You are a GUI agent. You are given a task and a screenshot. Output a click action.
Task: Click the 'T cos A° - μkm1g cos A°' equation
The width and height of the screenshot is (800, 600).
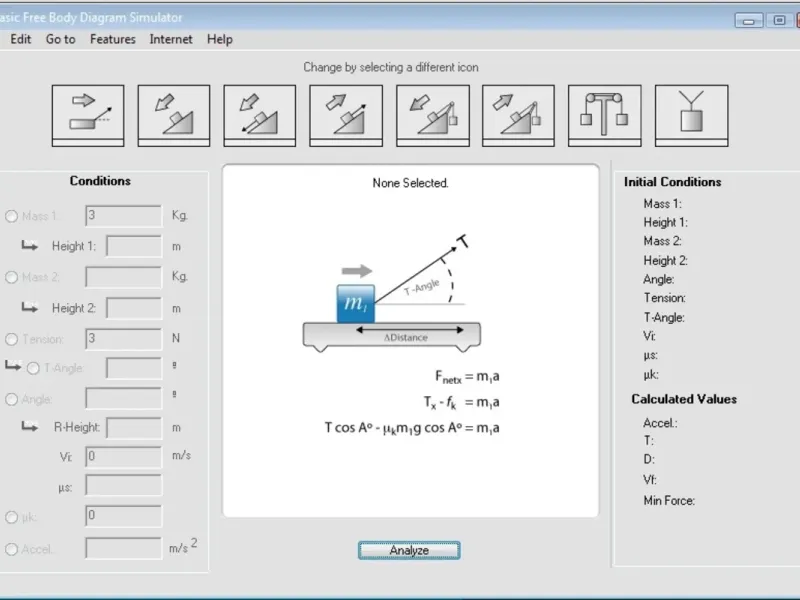[412, 428]
